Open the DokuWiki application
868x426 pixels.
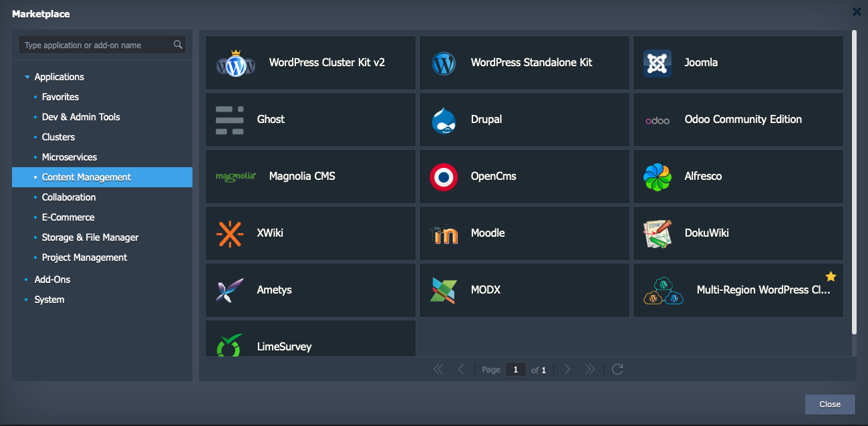click(738, 233)
